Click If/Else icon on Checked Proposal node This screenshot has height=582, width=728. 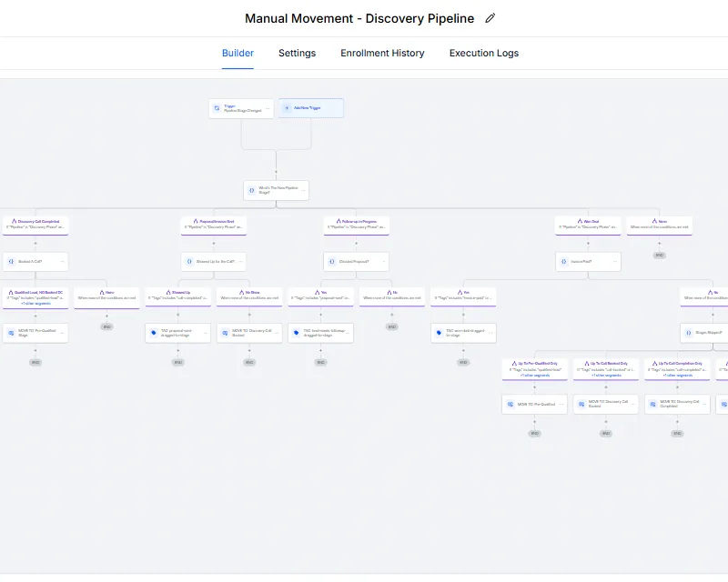[x=332, y=262]
